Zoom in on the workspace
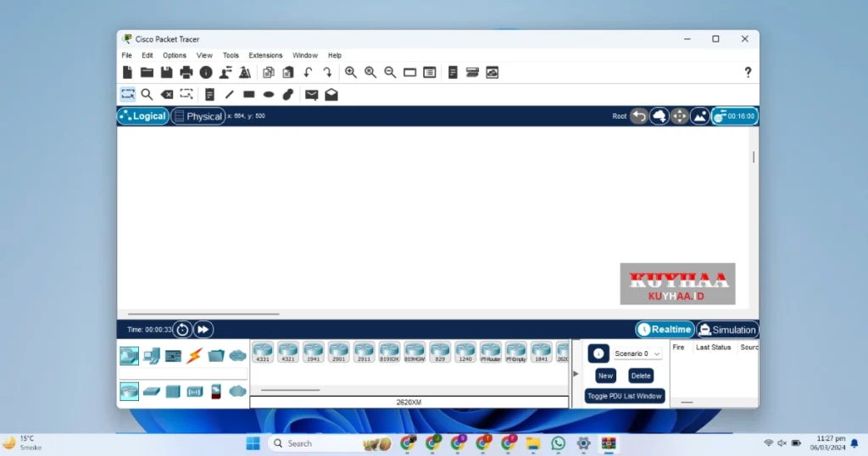The height and width of the screenshot is (456, 868). (x=351, y=73)
